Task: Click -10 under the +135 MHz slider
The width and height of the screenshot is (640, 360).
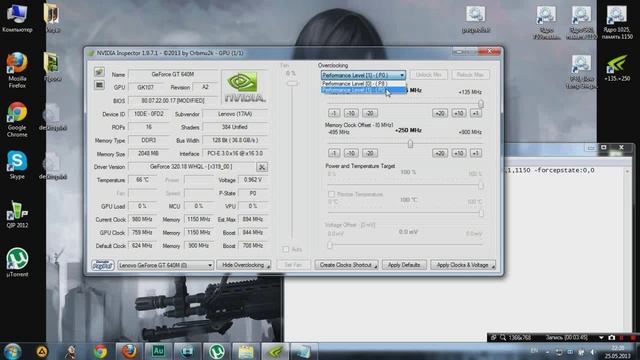Action: pyautogui.click(x=351, y=113)
